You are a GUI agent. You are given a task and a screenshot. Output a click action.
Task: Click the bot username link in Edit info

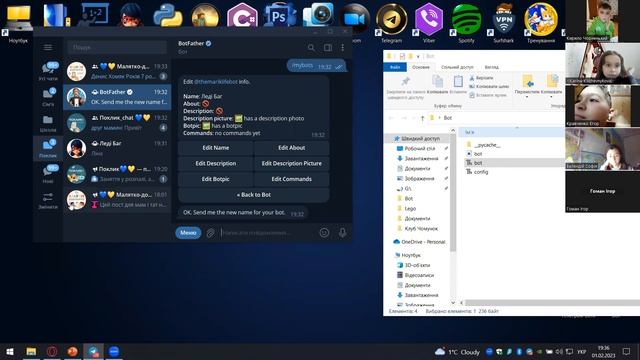(216, 82)
